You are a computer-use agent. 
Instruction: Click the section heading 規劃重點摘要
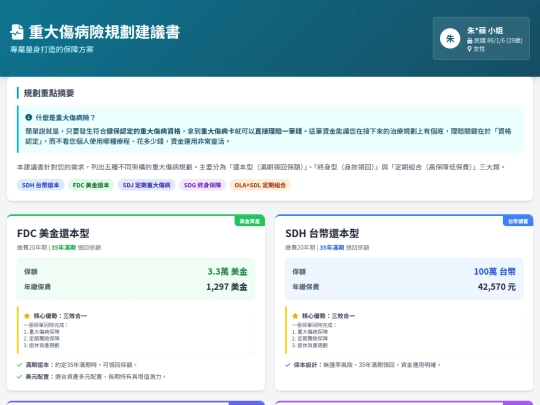[49, 93]
